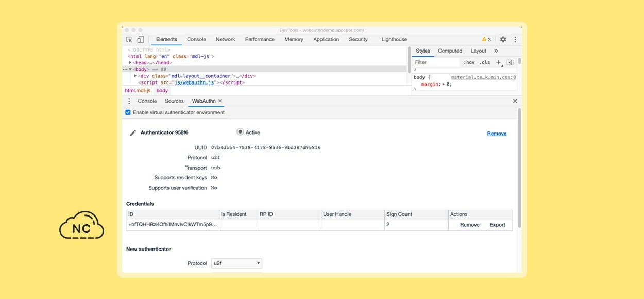This screenshot has width=644, height=299.
Task: Open DevTools settings gear
Action: pyautogui.click(x=503, y=39)
